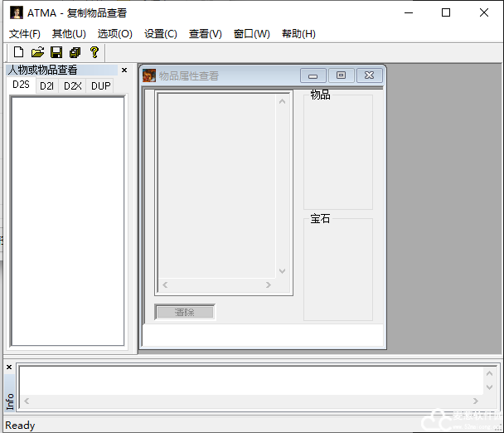The width and height of the screenshot is (504, 433).
Task: Open the 选项(O) menu
Action: pos(114,34)
